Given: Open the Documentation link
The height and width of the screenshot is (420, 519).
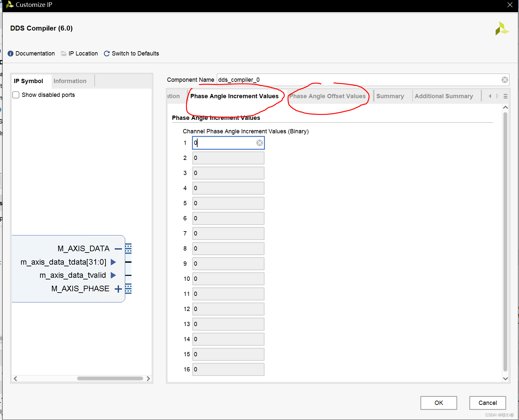Looking at the screenshot, I should (x=35, y=54).
